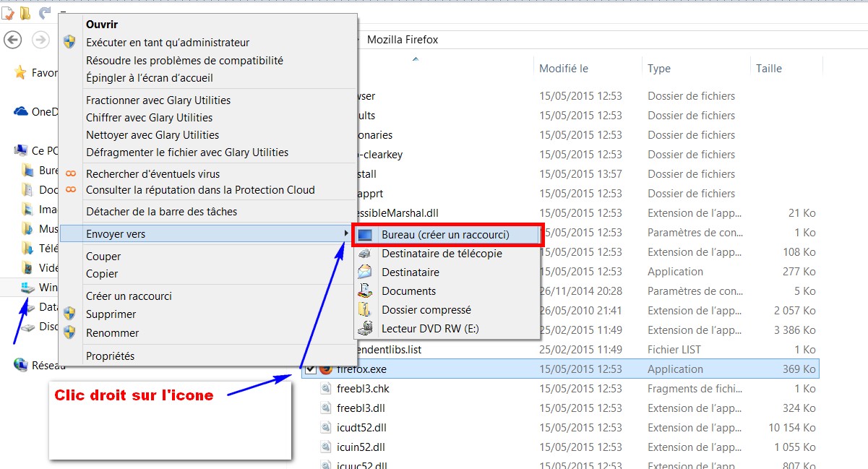Choose Couper in the context menu

coord(103,257)
